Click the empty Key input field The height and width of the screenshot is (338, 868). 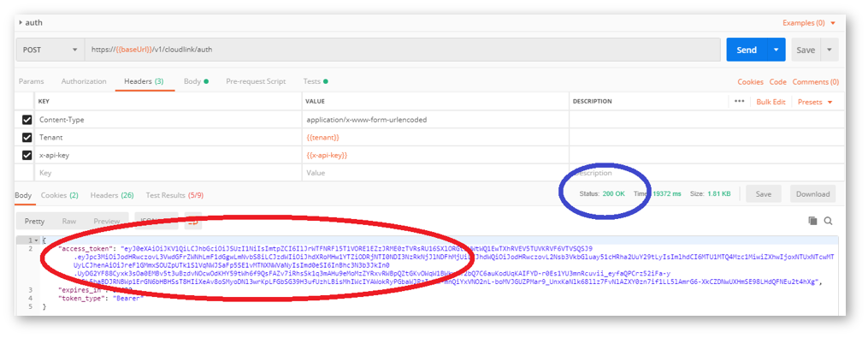[x=169, y=173]
